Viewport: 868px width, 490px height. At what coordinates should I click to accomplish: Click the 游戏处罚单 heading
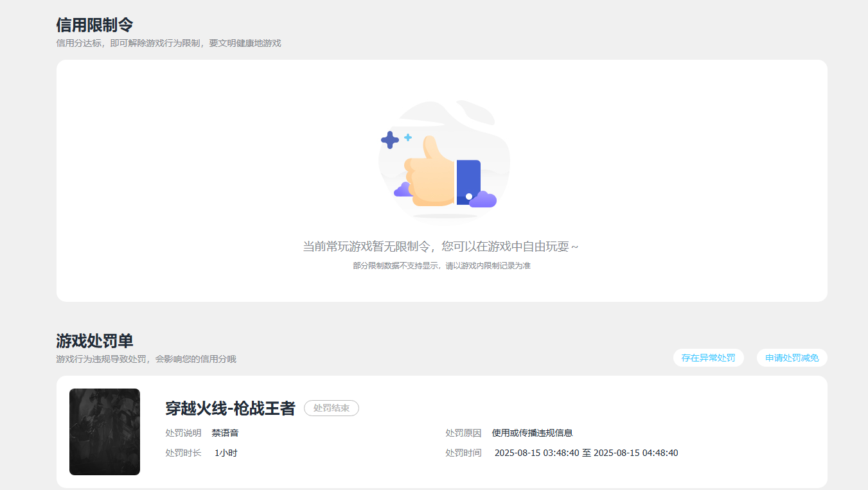pos(94,341)
